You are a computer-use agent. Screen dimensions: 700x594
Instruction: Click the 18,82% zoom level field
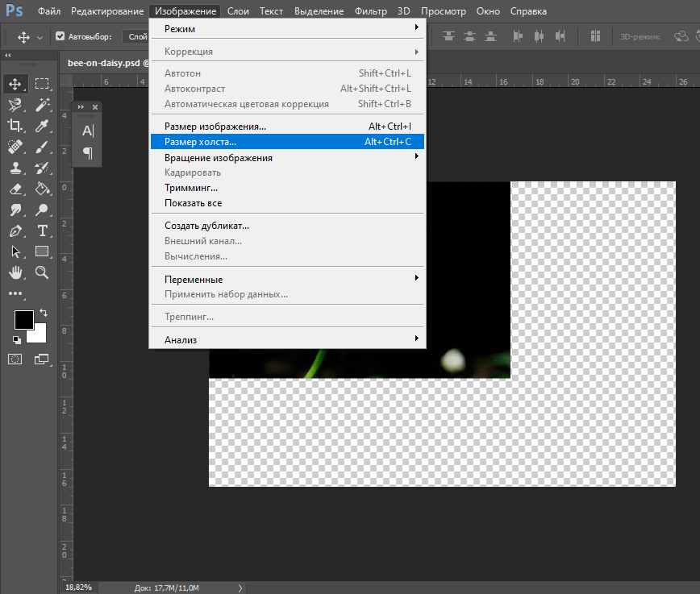pos(78,588)
